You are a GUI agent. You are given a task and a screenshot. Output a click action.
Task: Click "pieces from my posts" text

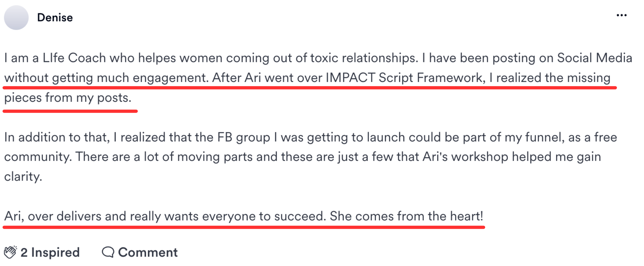[x=68, y=98]
